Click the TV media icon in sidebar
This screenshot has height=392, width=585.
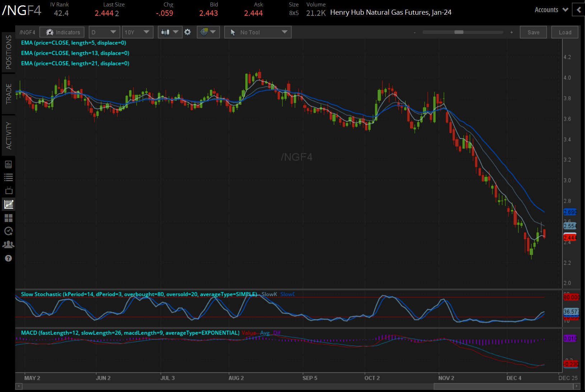point(9,190)
